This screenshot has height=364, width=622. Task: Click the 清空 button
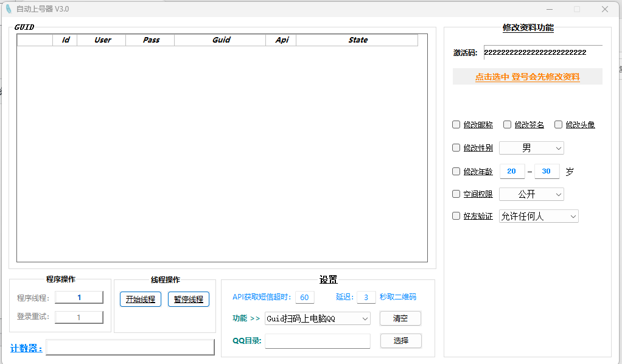pyautogui.click(x=400, y=318)
